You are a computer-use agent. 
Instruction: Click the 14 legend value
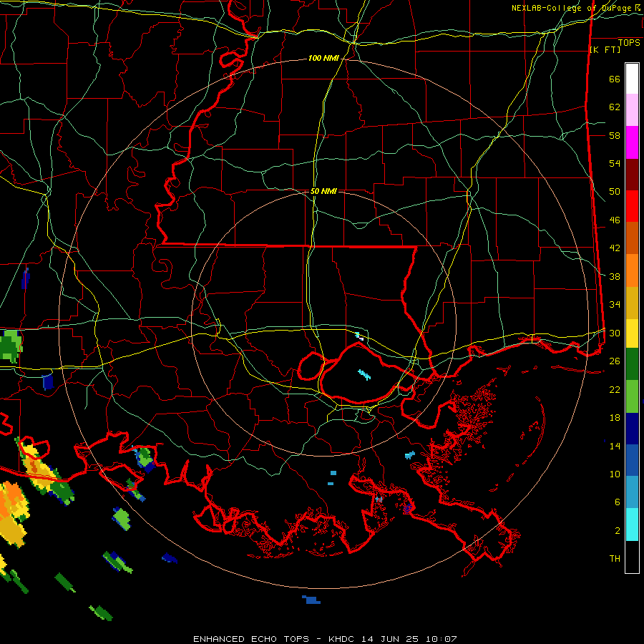[615, 446]
